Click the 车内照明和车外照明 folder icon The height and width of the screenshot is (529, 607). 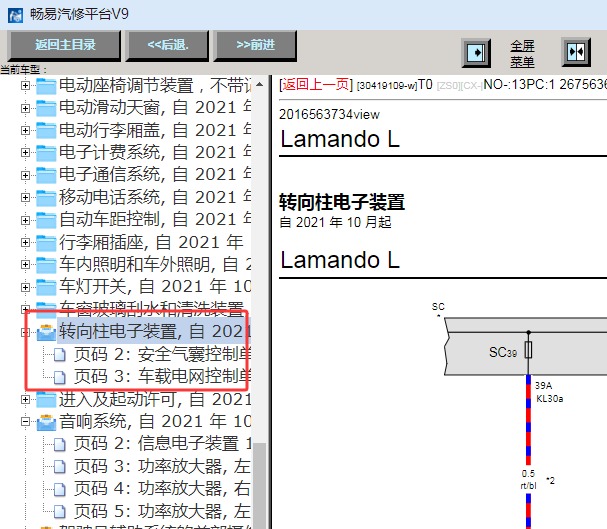[46, 265]
